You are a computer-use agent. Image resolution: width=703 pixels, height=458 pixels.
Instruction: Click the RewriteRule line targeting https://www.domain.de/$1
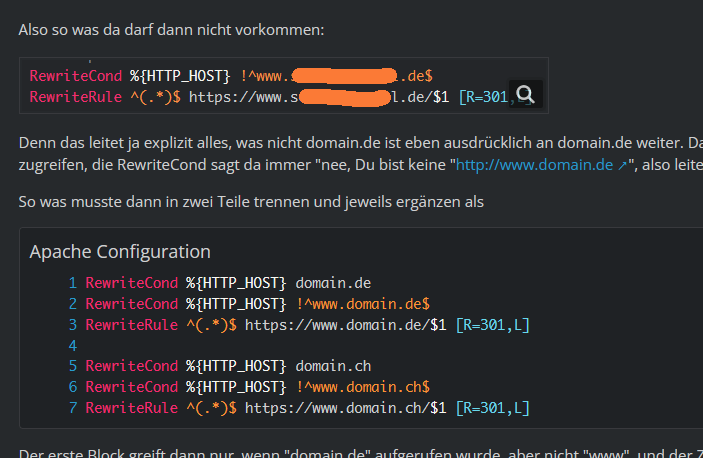[x=307, y=325]
